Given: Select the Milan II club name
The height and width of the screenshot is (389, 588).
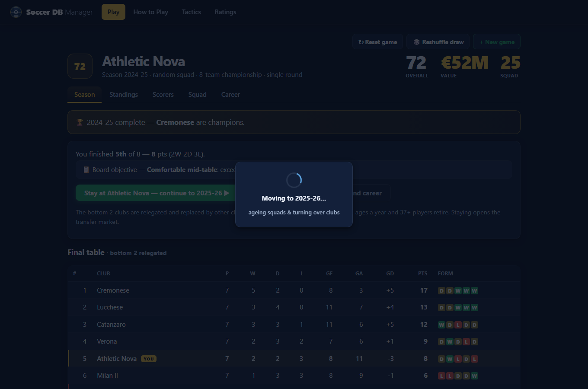Looking at the screenshot, I should pyautogui.click(x=107, y=376).
